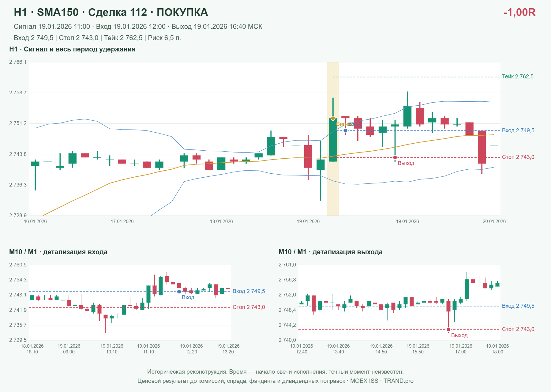The image size is (551, 392).
Task: Click the '19.01.2026 17:00' label in the exit detail
Action: [461, 349]
